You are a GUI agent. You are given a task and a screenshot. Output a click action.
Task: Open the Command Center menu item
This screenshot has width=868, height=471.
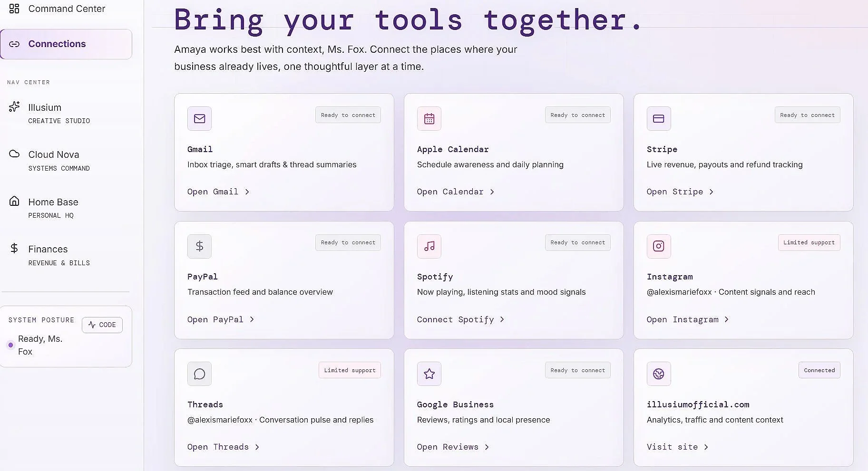[67, 9]
